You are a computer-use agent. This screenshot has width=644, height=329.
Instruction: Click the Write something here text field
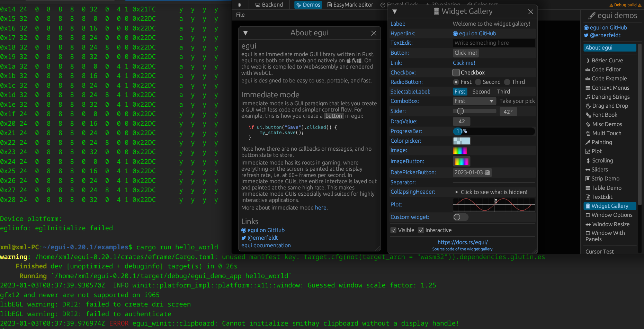point(493,43)
